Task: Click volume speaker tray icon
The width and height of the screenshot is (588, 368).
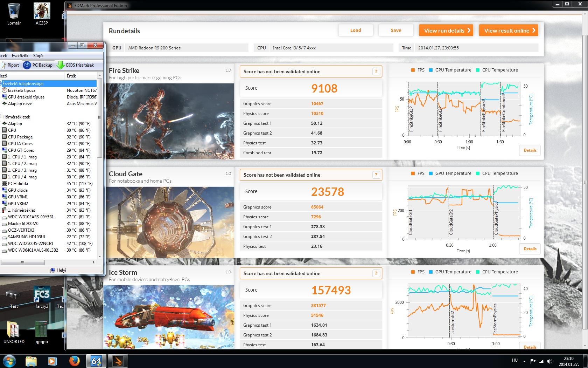Action: [550, 361]
